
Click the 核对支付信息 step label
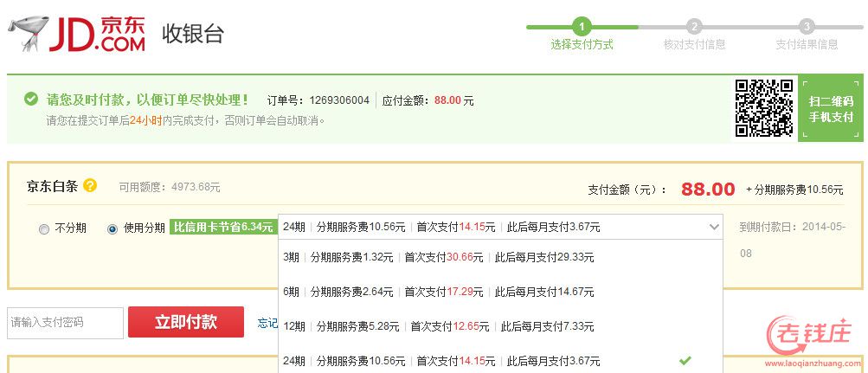pyautogui.click(x=694, y=45)
